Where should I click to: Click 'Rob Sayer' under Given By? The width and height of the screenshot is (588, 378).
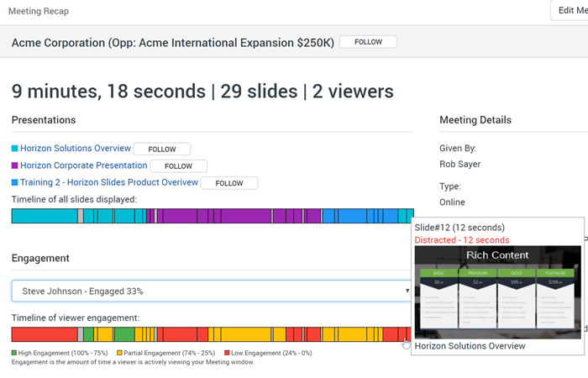[x=459, y=165]
